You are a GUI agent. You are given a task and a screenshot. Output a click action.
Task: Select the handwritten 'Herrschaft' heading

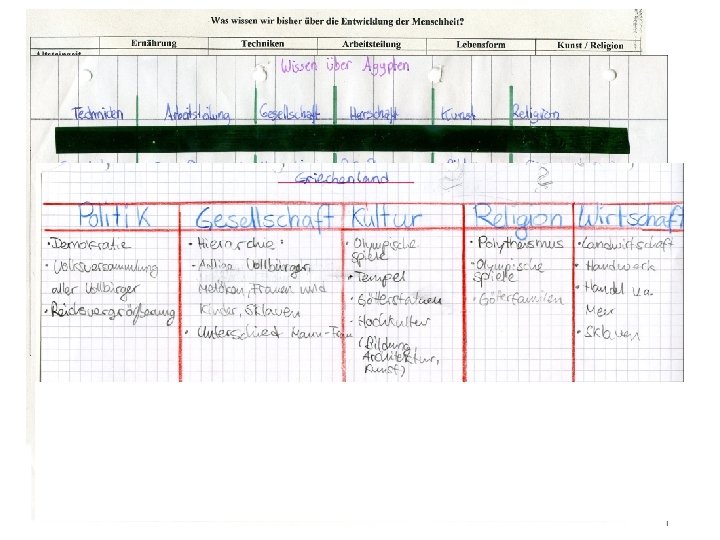(x=374, y=114)
